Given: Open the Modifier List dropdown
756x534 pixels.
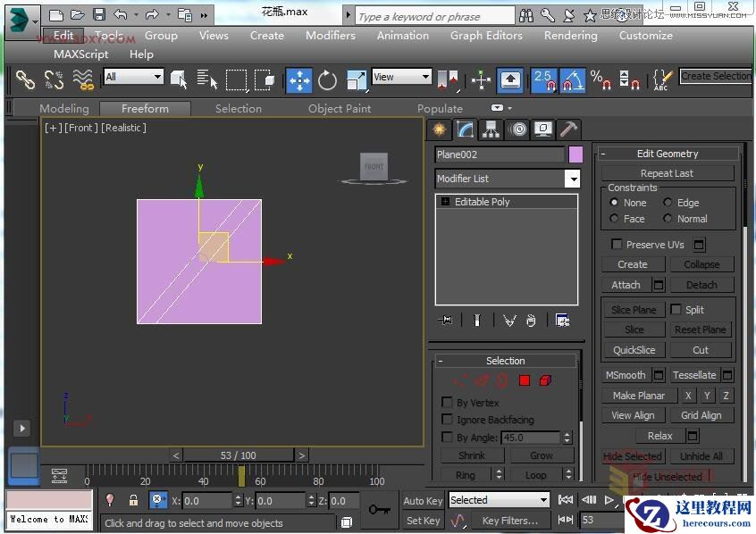Looking at the screenshot, I should coord(572,179).
